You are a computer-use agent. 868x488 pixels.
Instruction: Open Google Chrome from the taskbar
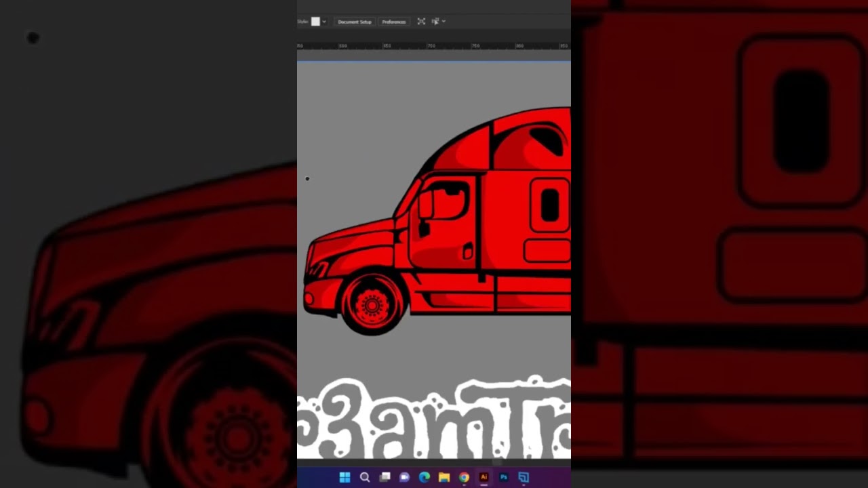click(464, 477)
